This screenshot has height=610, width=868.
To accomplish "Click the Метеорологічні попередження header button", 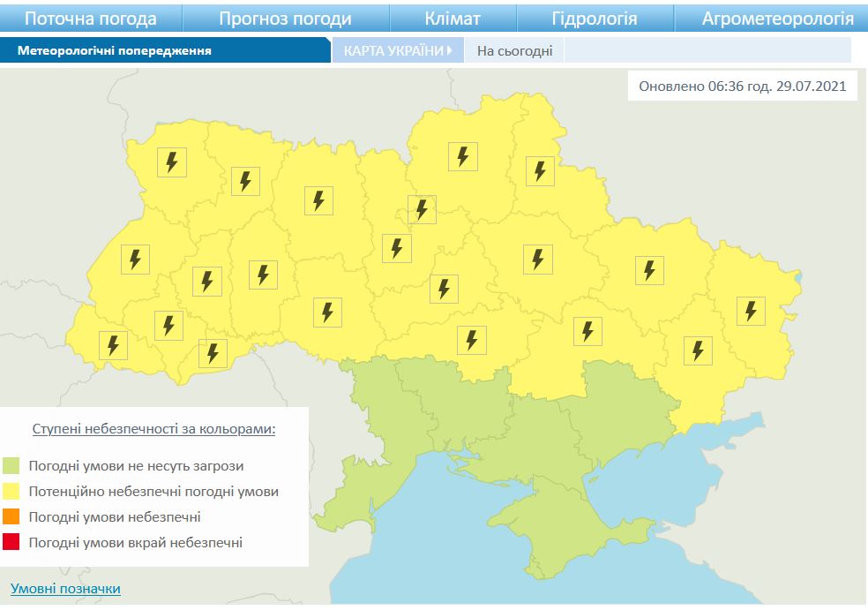I will pyautogui.click(x=115, y=50).
